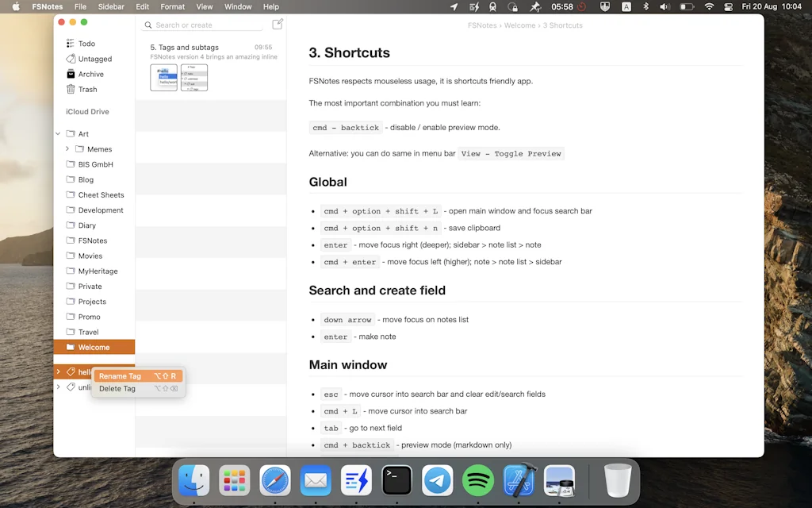Select Delete Tag in the context menu
Screen dimensions: 812x508
[x=117, y=389]
